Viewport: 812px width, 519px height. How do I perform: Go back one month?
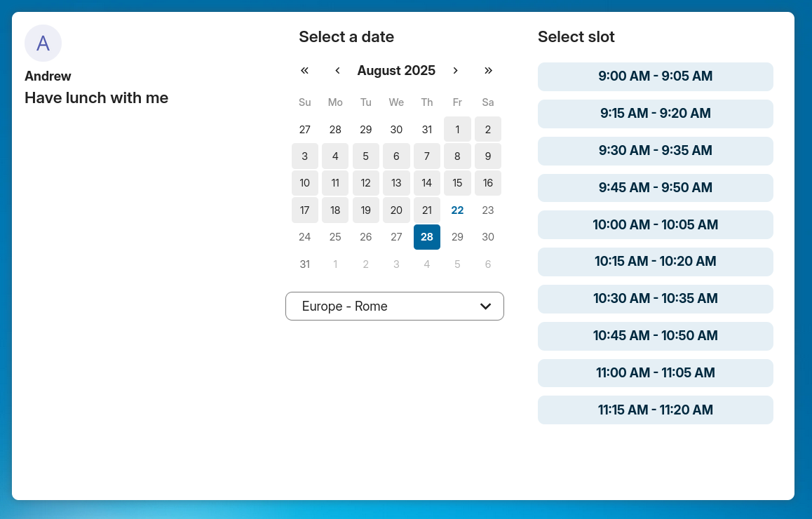click(337, 70)
